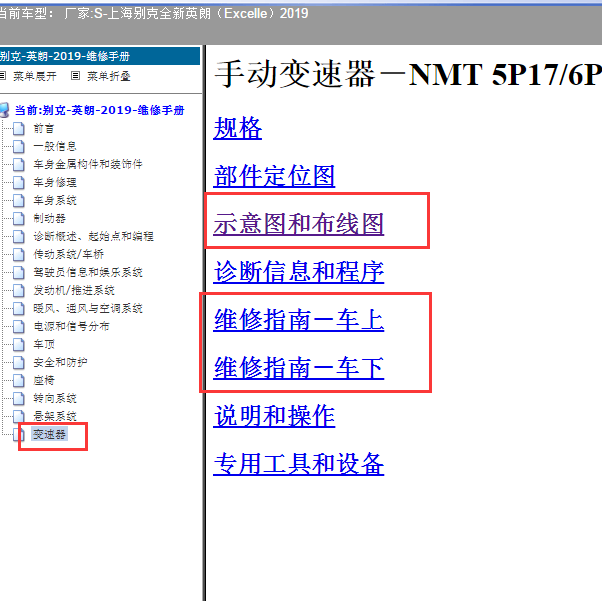The height and width of the screenshot is (601, 602).
Task: Open the 部件定位图 link
Action: point(274,176)
